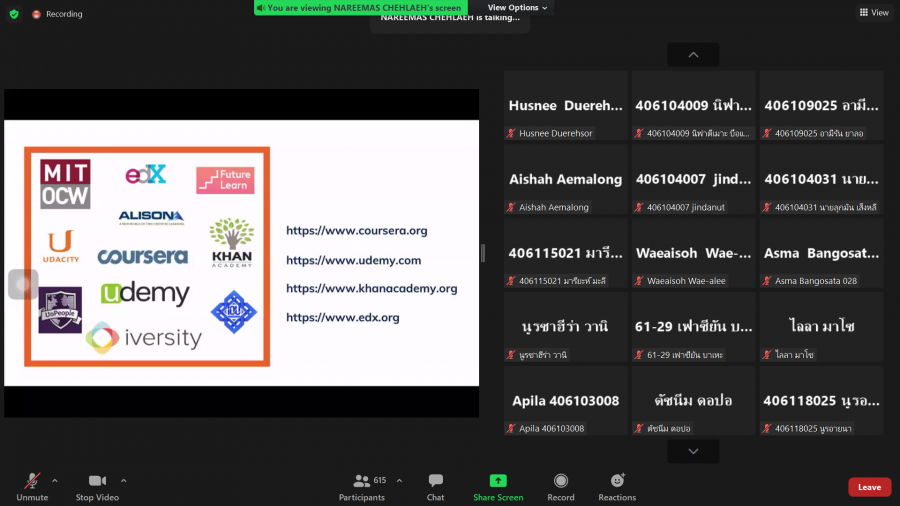Click the Record button icon
The height and width of the screenshot is (506, 900).
[x=560, y=481]
